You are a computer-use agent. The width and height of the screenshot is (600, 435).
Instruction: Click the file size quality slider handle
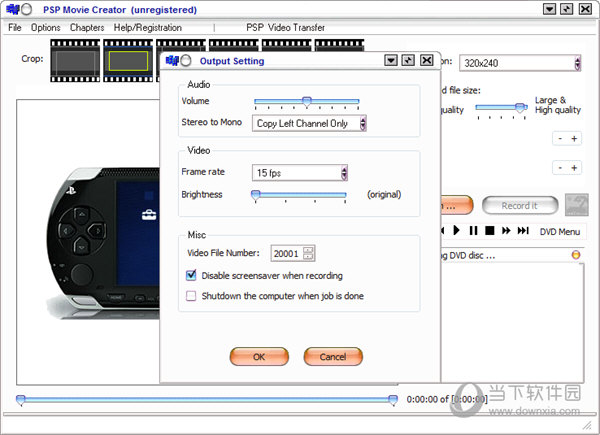pyautogui.click(x=519, y=108)
